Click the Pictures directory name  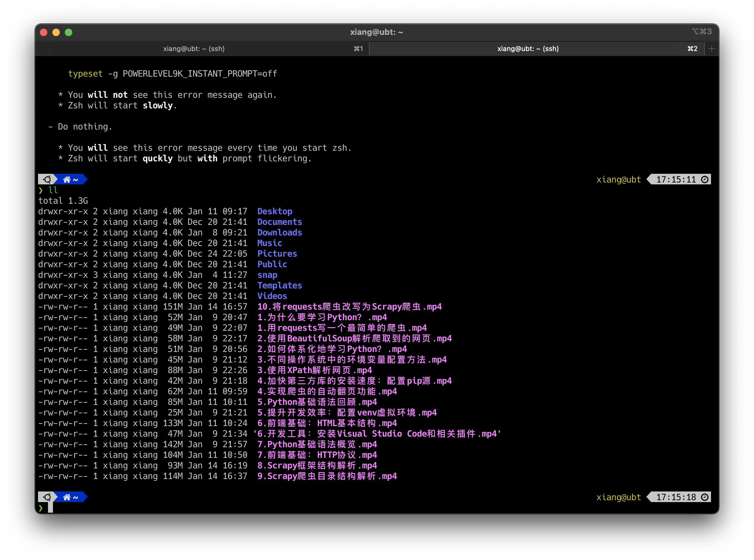click(277, 254)
